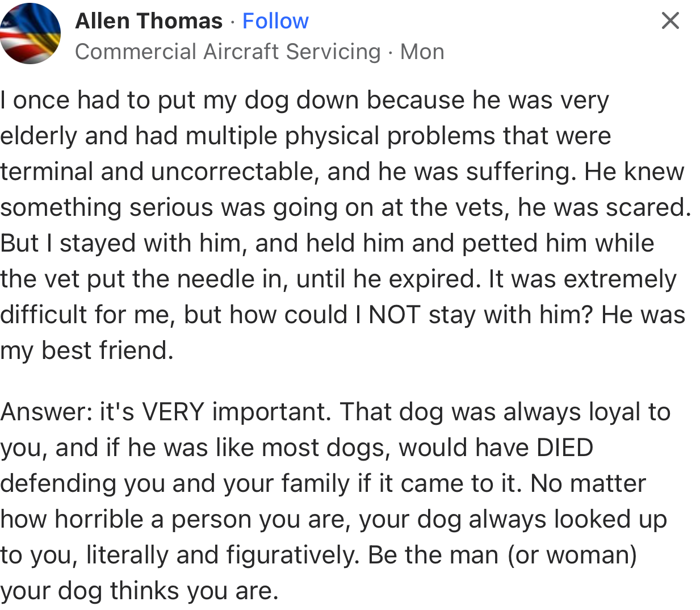Select Allen Thomas's name
Screen dimensions: 700x610
point(149,20)
